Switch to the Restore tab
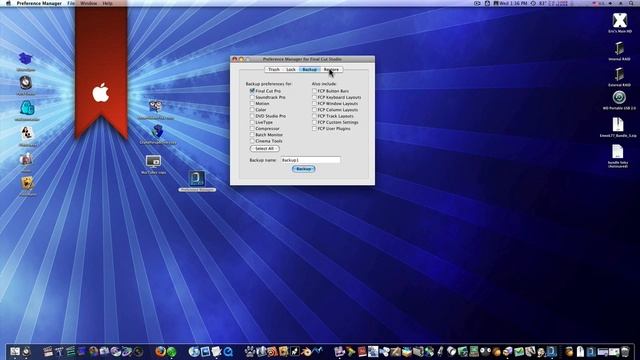Viewport: 640px width, 360px height. coord(331,69)
